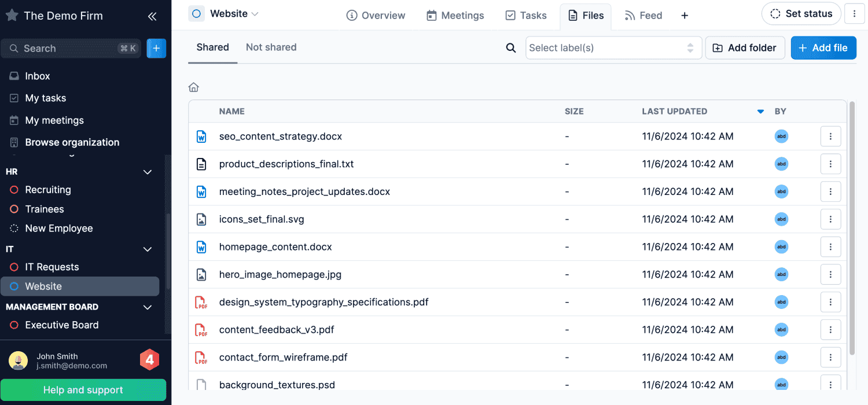Open the top-right more options menu

(854, 14)
